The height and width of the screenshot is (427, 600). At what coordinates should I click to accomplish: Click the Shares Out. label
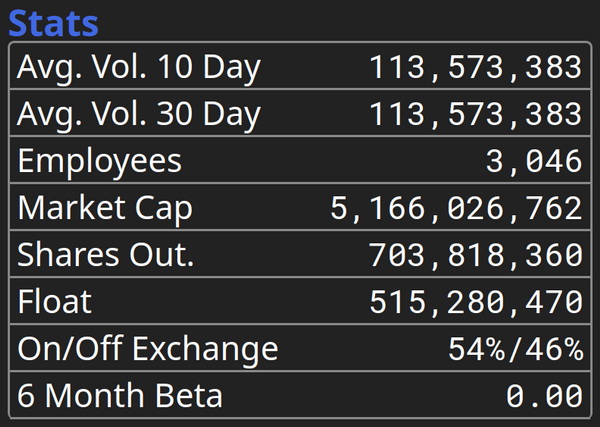[106, 255]
